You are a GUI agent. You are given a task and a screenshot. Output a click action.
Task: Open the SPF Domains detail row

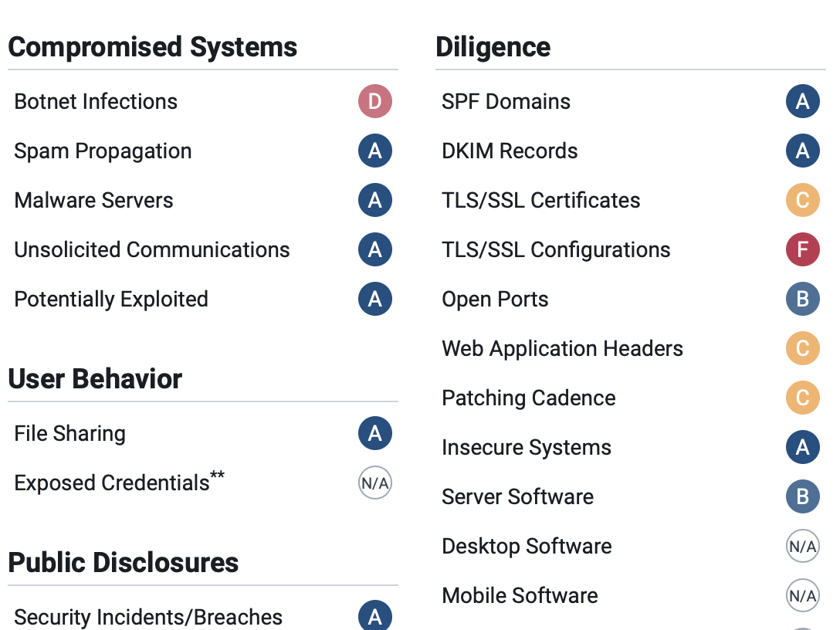506,101
